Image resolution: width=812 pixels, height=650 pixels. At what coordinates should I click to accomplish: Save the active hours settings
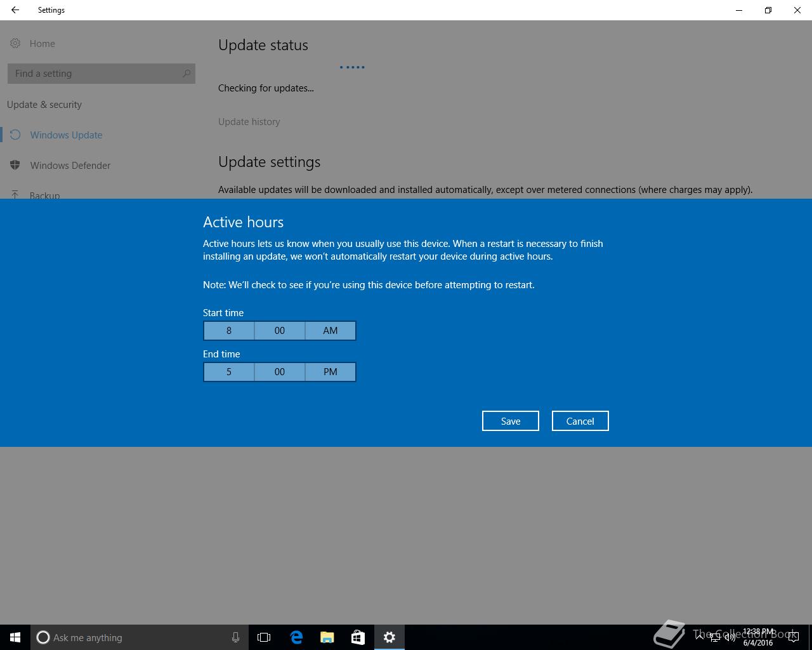(511, 421)
